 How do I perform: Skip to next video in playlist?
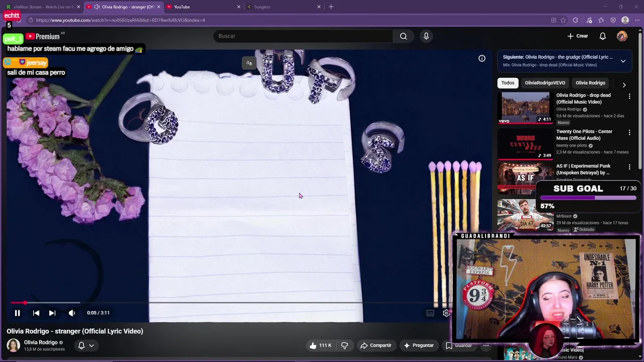coord(52,313)
